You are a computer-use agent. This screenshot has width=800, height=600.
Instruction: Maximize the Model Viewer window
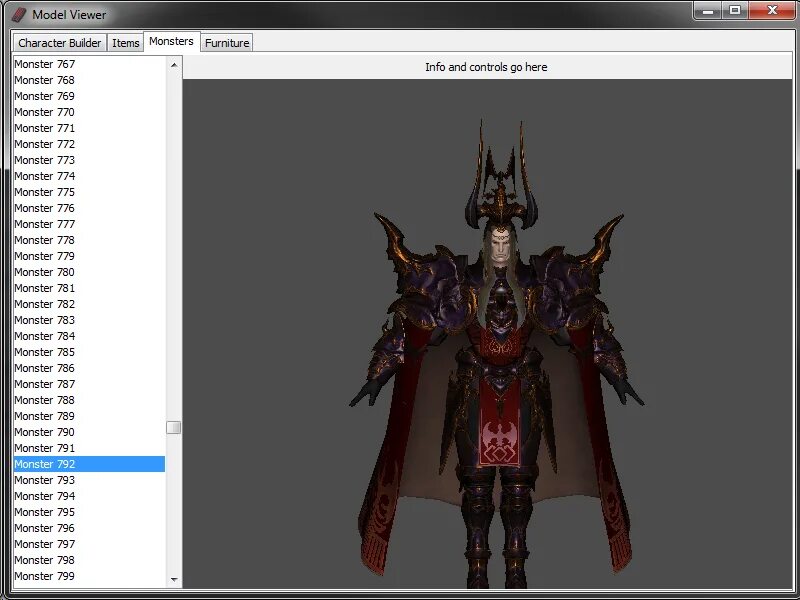735,11
